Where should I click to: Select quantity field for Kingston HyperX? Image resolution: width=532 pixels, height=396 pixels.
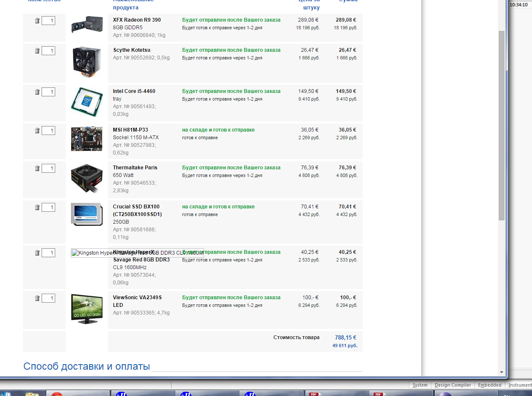[x=48, y=253]
